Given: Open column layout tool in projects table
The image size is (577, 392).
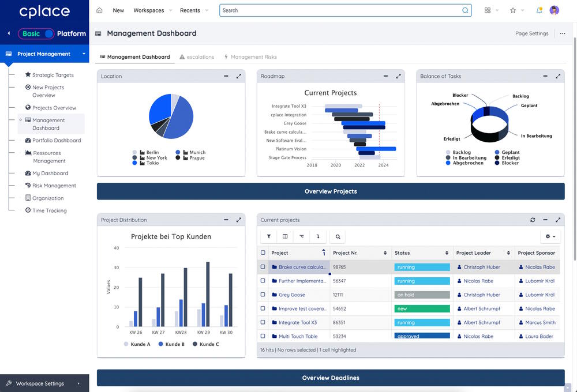Looking at the screenshot, I should point(285,236).
